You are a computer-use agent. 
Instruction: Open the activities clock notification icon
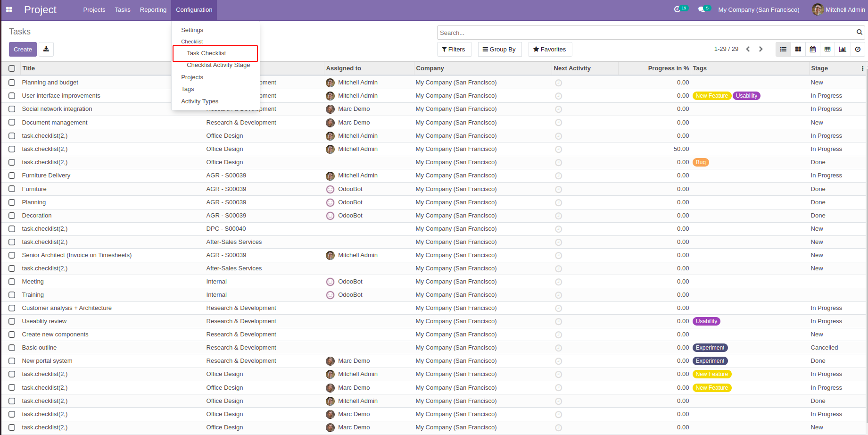tap(677, 9)
